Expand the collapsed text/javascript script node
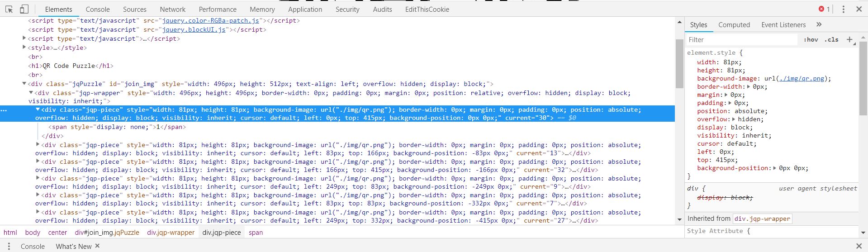 (x=24, y=38)
